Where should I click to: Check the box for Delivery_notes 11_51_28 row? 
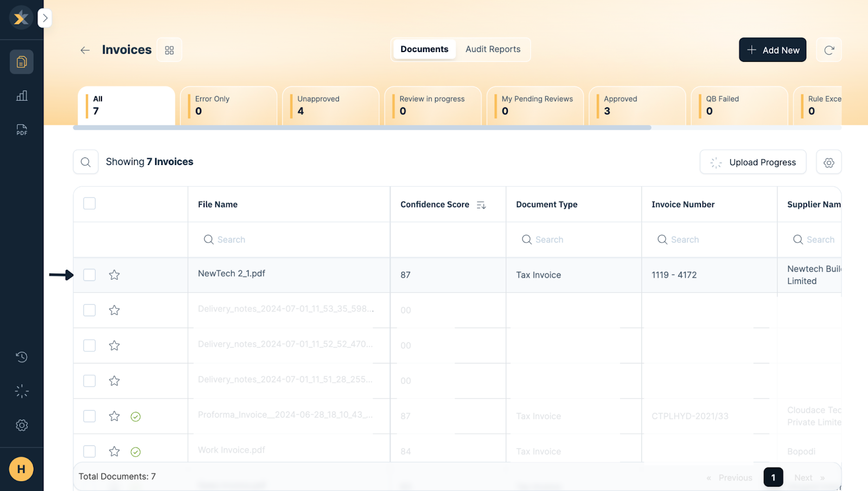pos(90,381)
